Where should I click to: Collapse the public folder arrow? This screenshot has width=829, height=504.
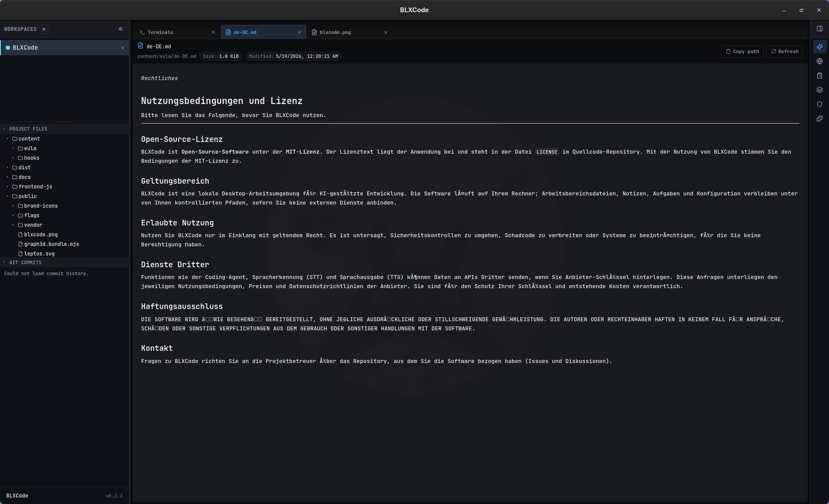click(7, 196)
